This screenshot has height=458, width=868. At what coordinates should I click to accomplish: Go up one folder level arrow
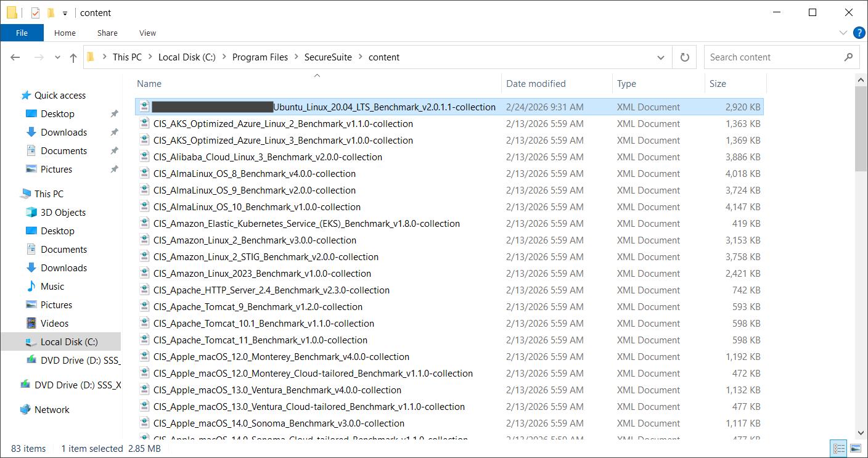pos(73,57)
